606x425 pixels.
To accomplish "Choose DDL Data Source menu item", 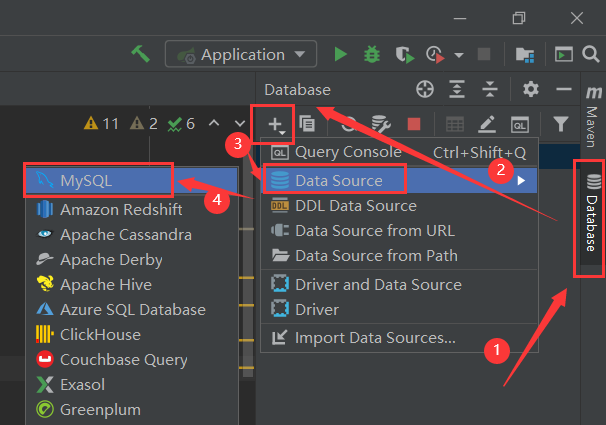I will [x=399, y=206].
